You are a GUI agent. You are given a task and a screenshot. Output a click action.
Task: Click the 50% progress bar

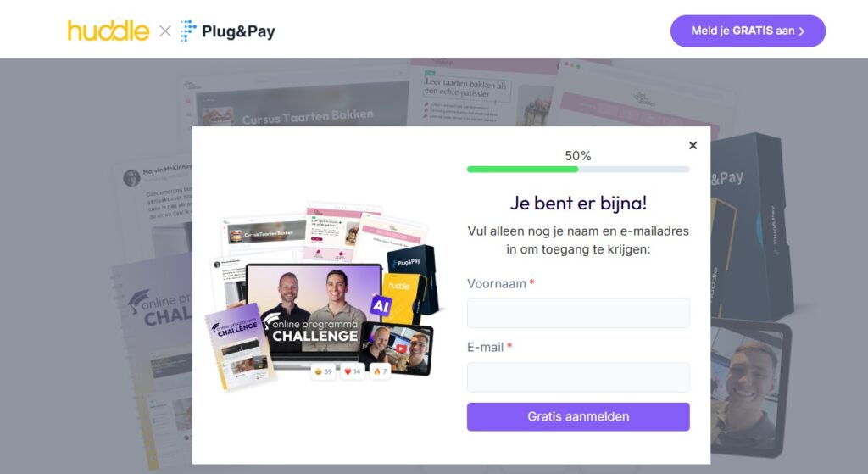coord(578,169)
